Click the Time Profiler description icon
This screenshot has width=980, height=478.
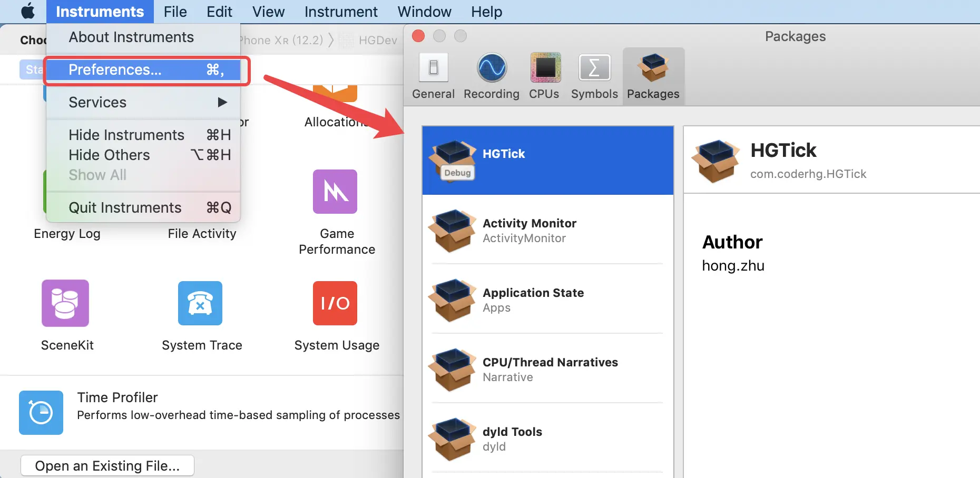tap(41, 413)
